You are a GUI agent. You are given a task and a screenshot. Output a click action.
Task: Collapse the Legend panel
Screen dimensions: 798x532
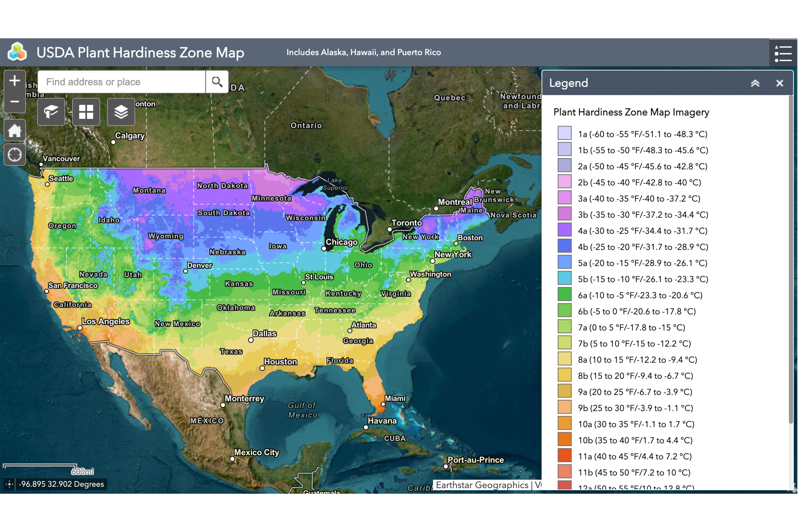[755, 83]
